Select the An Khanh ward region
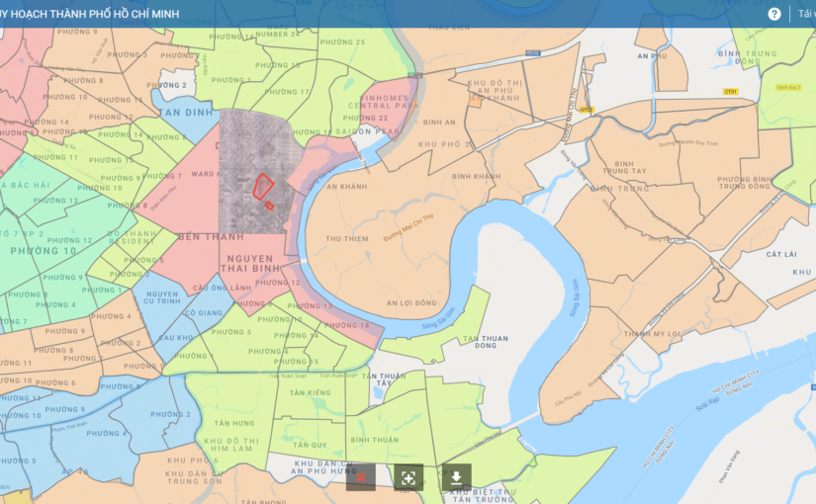Screen dimensions: 816x504 pos(346,186)
